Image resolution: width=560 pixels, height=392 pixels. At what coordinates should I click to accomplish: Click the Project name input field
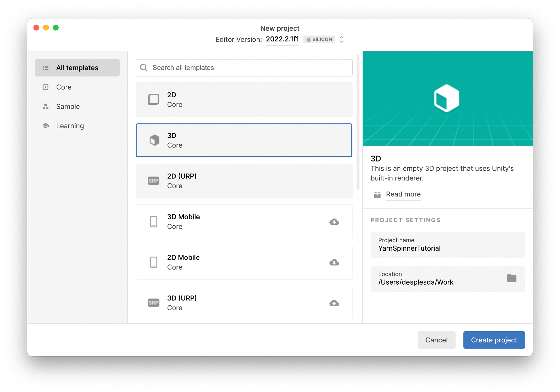point(447,245)
